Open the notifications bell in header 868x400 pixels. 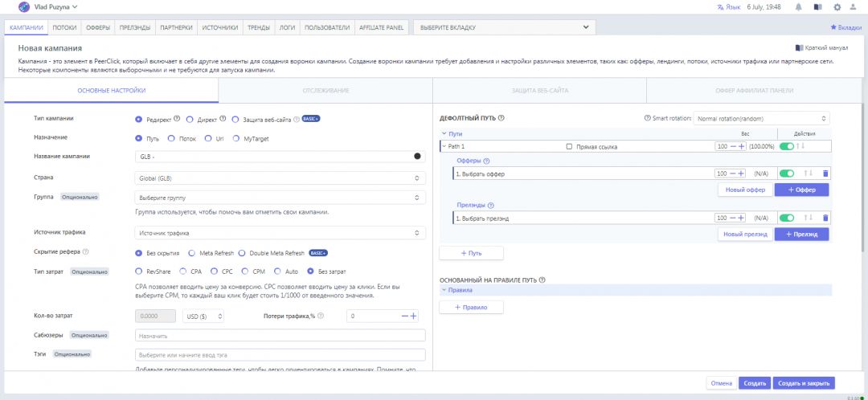click(x=798, y=7)
